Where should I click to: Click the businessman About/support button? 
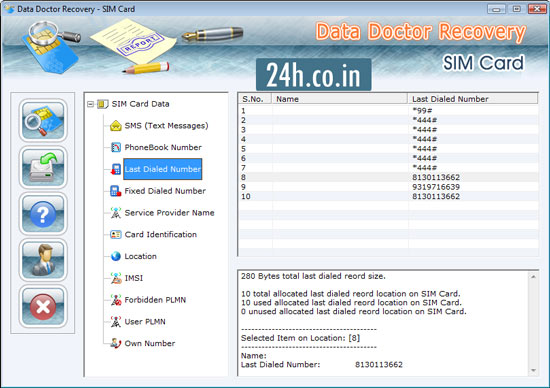click(43, 260)
